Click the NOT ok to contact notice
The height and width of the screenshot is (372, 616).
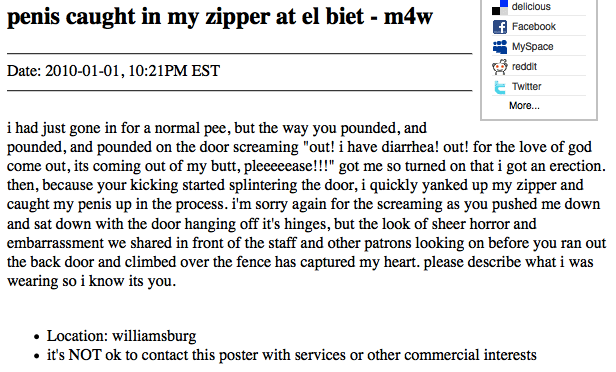point(292,355)
